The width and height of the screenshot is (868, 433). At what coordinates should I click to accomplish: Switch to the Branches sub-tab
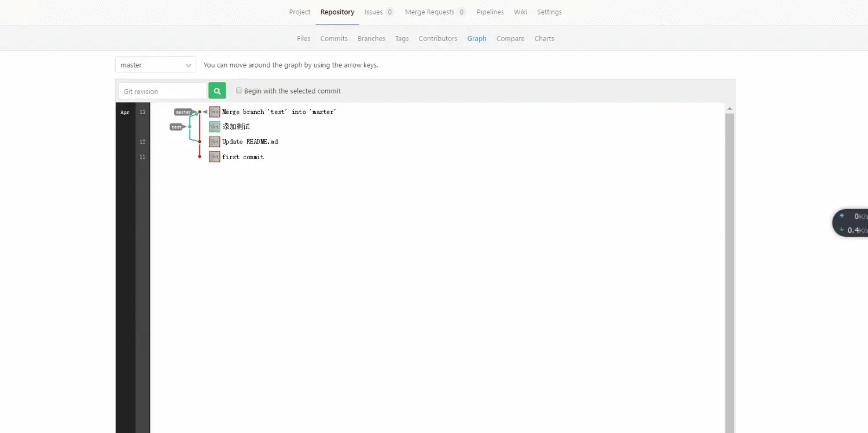click(x=372, y=39)
